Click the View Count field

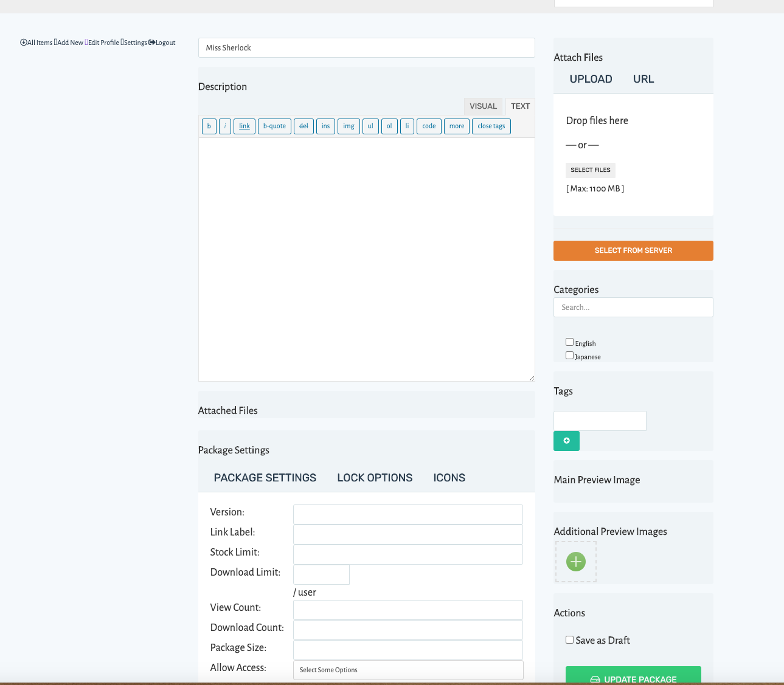point(408,610)
